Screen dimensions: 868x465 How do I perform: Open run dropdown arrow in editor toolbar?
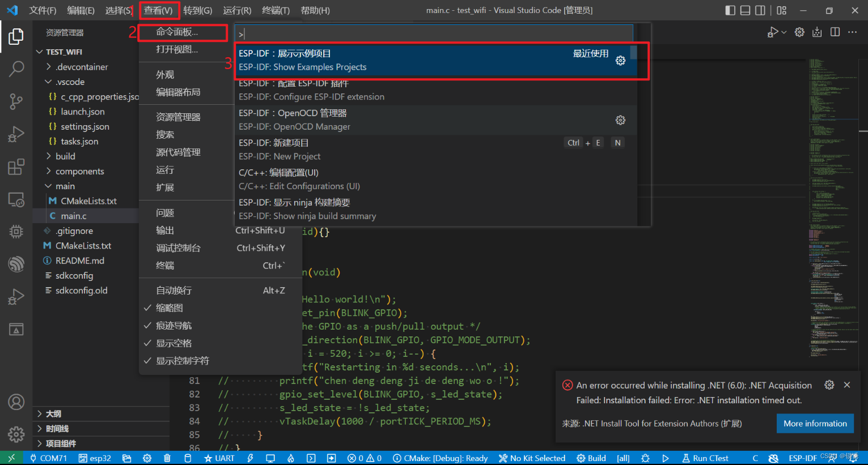784,32
